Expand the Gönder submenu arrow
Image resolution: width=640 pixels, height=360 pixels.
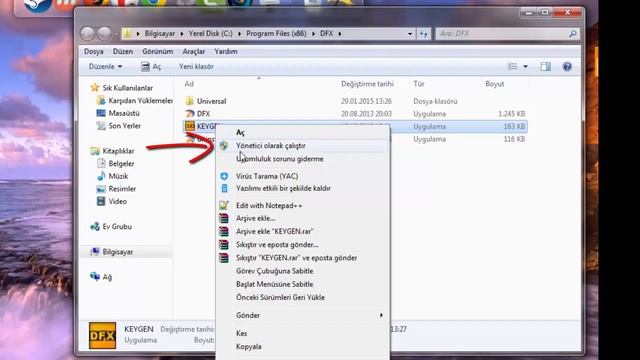pos(381,315)
